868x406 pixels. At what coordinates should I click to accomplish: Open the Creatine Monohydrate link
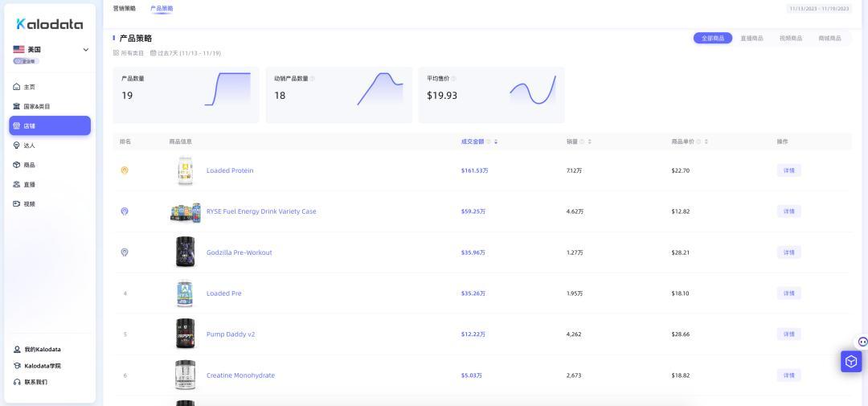click(x=240, y=375)
